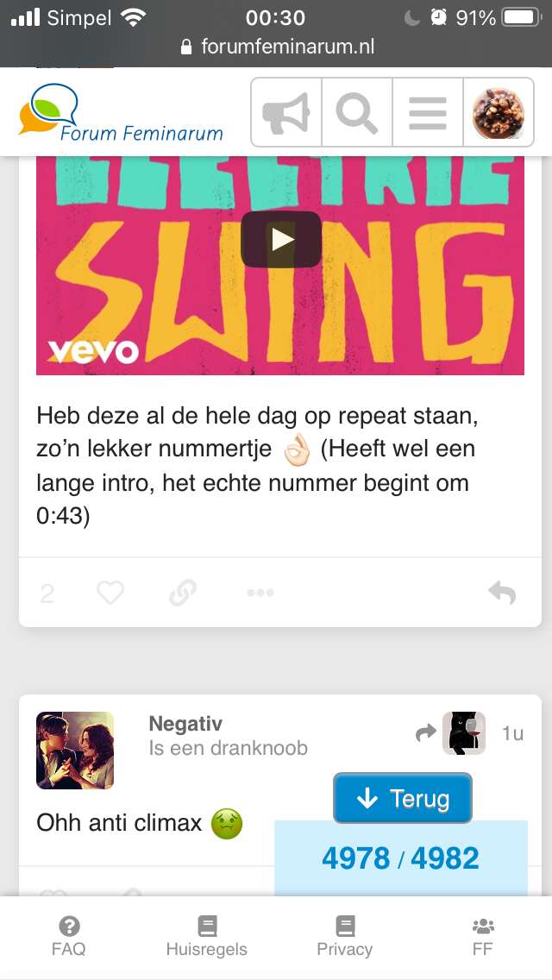This screenshot has height=980, width=552.
Task: Open Negativ's profile picture
Action: 75,750
